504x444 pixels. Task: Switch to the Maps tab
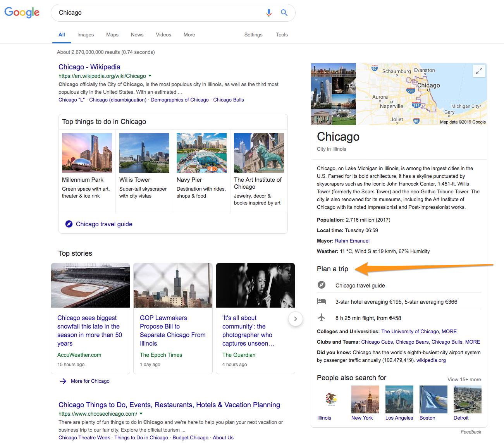click(x=112, y=35)
